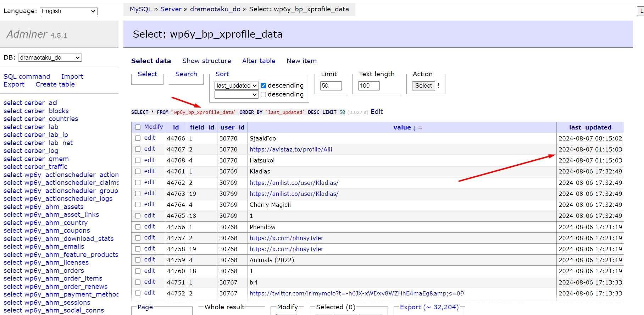The width and height of the screenshot is (644, 315).
Task: Click edit for row id 44762
Action: [x=149, y=182]
